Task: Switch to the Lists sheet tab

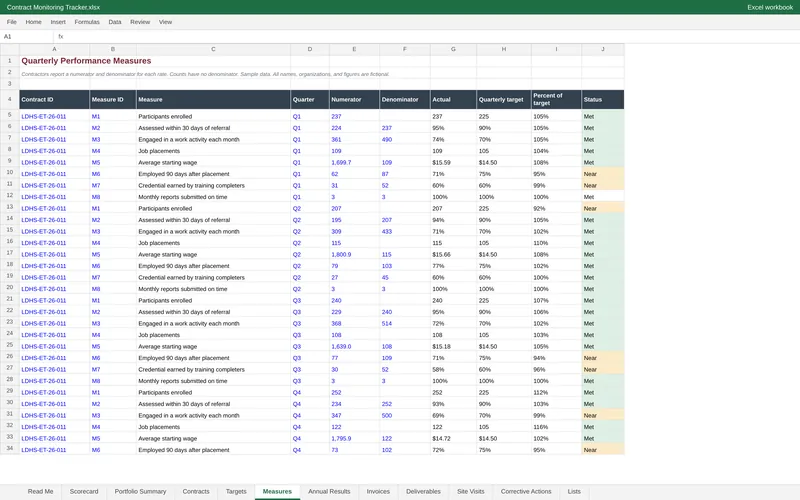Action: pyautogui.click(x=574, y=491)
